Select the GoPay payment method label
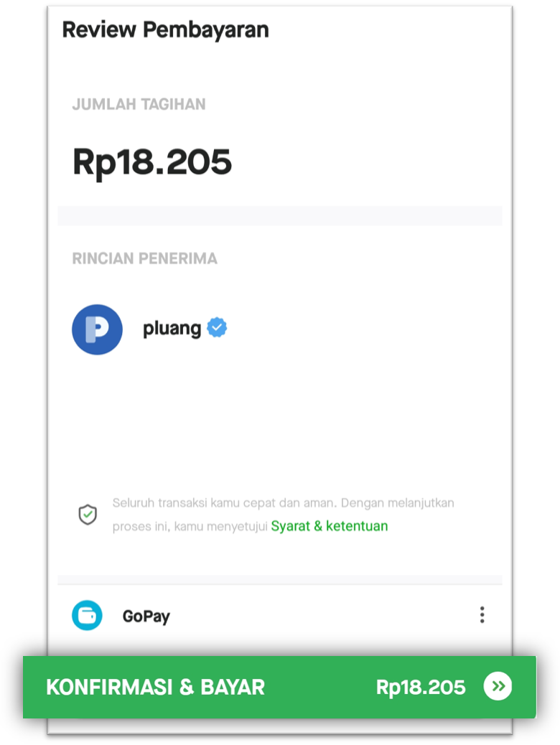Image resolution: width=560 pixels, height=745 pixels. (146, 617)
